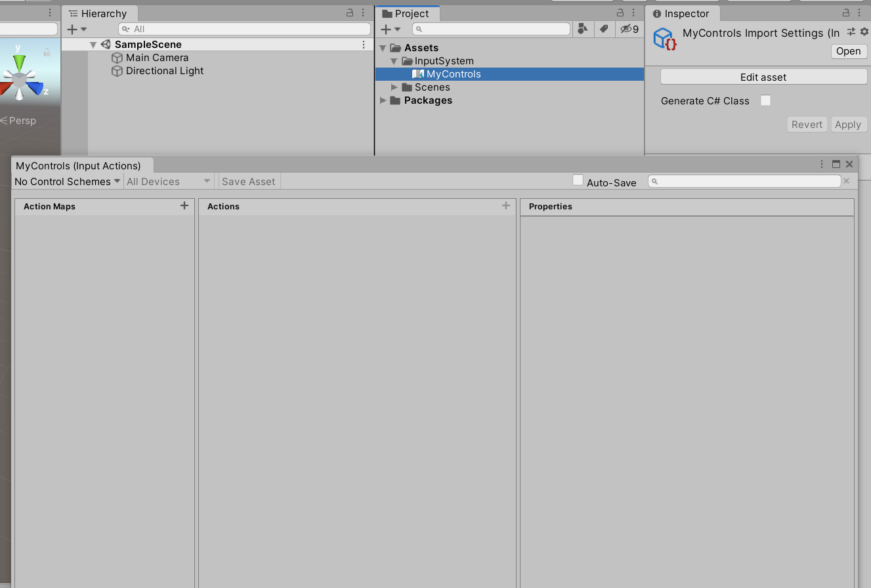
Task: Expand the Packages folder
Action: [383, 100]
